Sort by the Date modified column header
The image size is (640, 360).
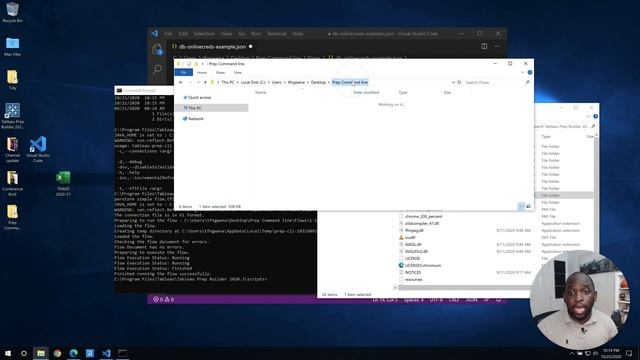366,93
